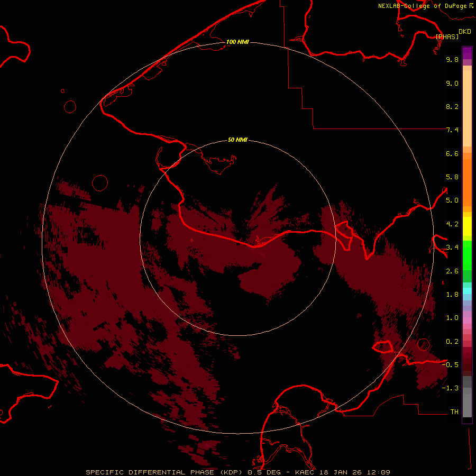Image resolution: width=476 pixels, height=476 pixels.
Task: Click the -0.5 scale value
Action: (x=450, y=365)
